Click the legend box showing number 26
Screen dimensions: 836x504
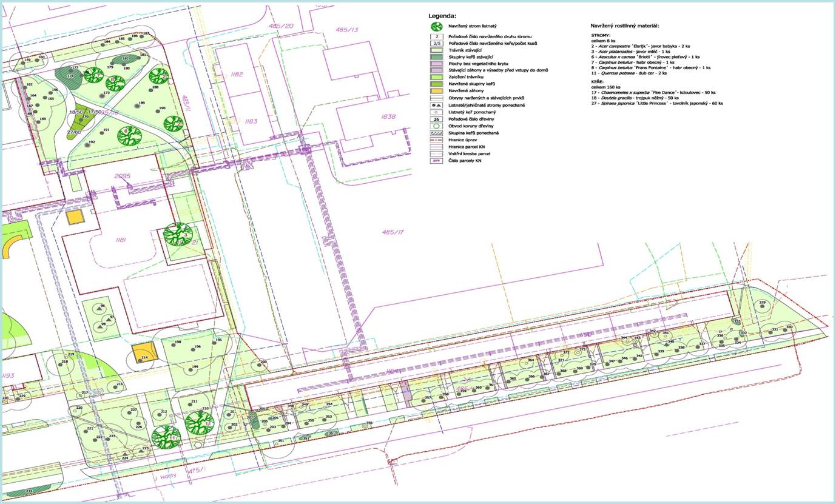(436, 119)
